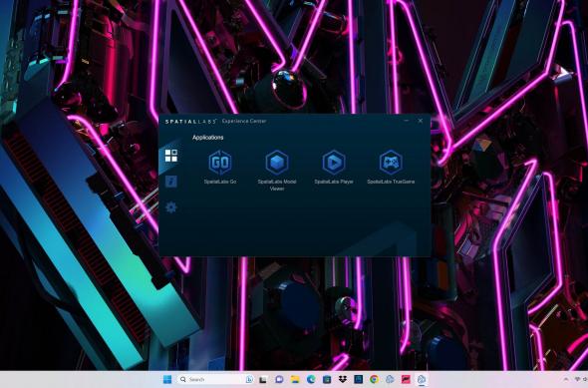Launch Microsoft Edge from taskbar

click(x=311, y=380)
